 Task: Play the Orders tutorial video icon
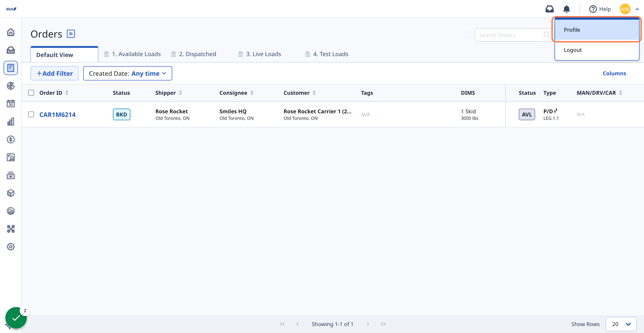click(x=71, y=34)
